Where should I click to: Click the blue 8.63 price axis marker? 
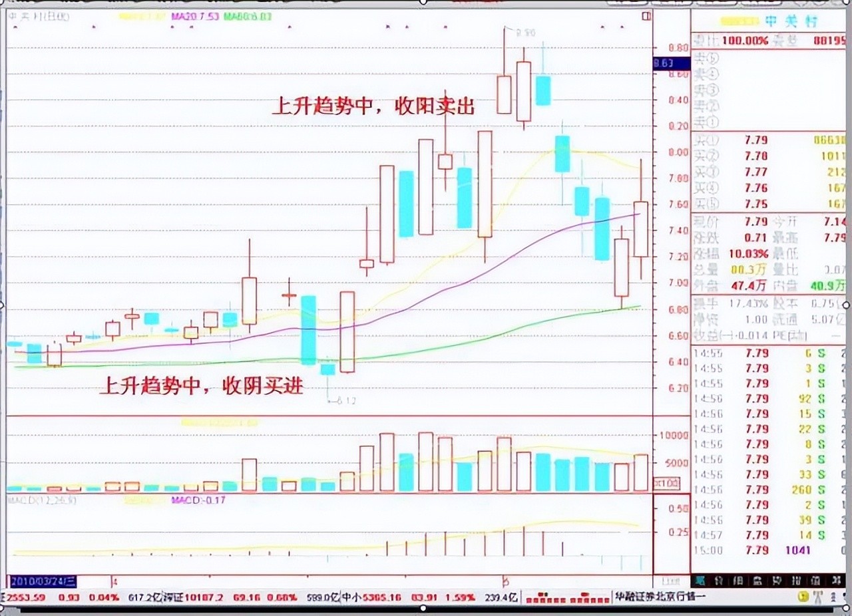point(664,64)
